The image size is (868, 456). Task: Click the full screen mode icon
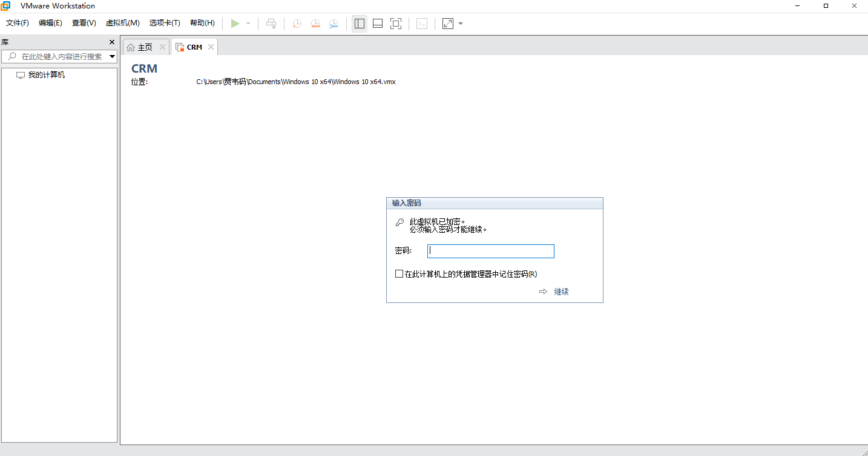coord(396,24)
